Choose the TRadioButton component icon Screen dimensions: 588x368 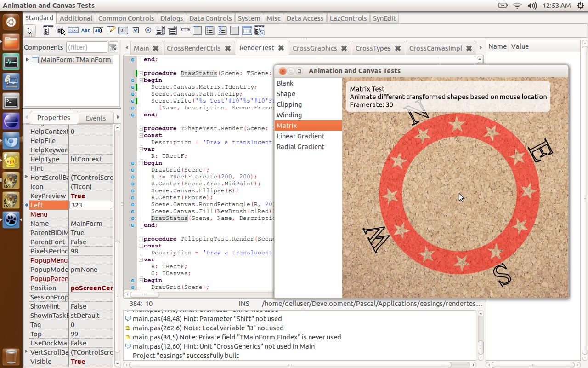[148, 31]
